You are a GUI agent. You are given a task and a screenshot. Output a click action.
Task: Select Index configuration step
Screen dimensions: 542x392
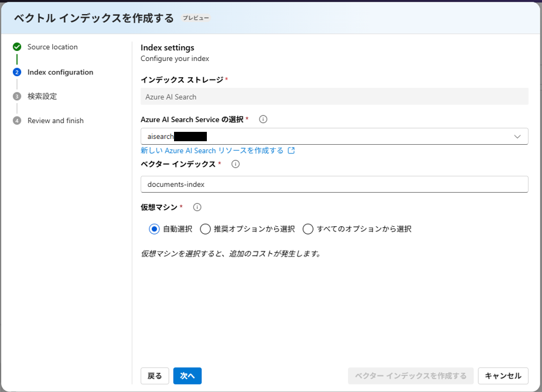(60, 72)
